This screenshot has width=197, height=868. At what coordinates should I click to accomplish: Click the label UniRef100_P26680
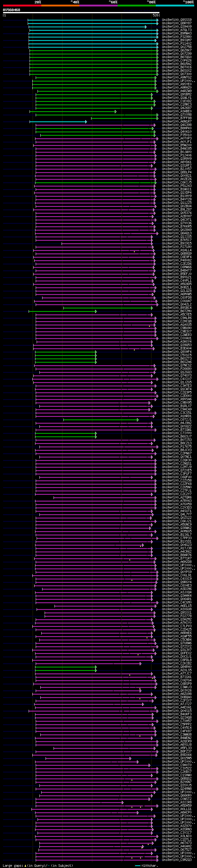point(177,369)
